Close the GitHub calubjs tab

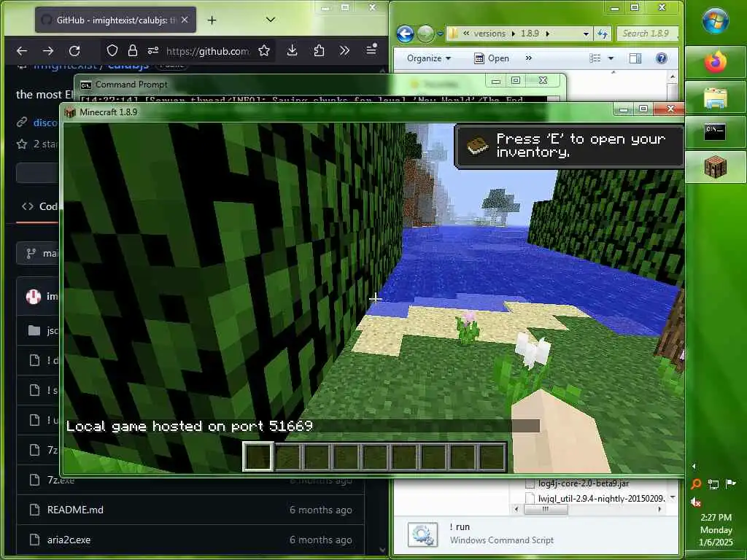pos(185,20)
